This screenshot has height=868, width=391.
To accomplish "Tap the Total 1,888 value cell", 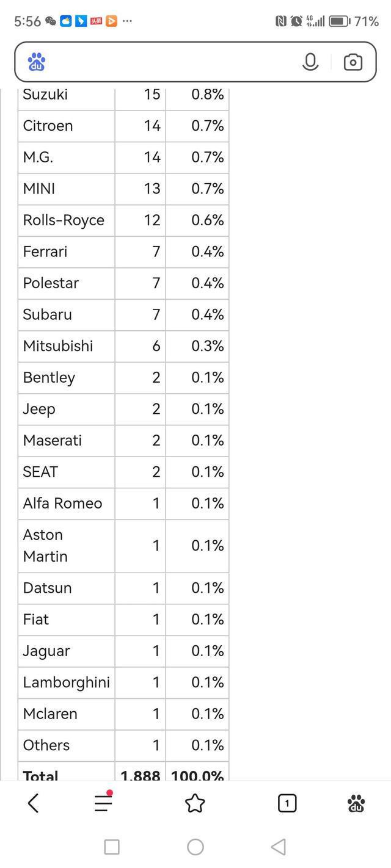I will point(141,772).
